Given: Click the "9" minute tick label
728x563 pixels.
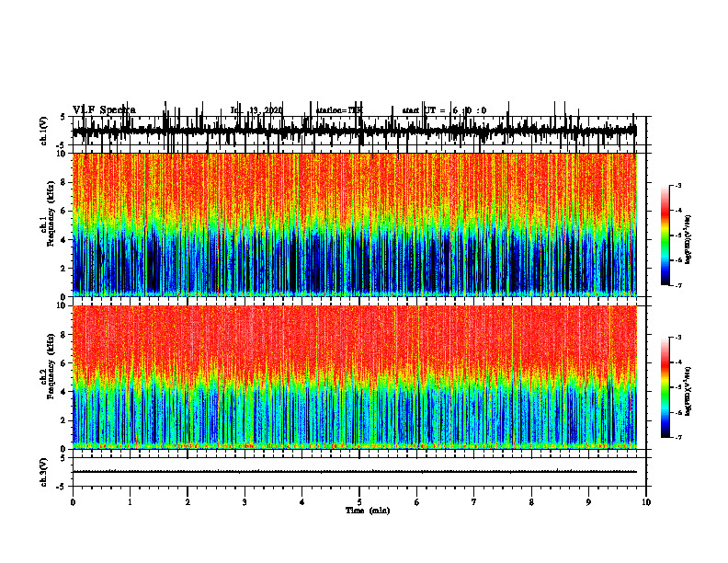Looking at the screenshot, I should pos(588,502).
